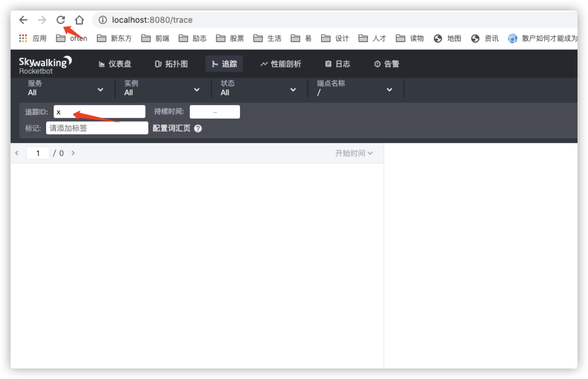Open the 开始时间 sort dropdown
This screenshot has width=588, height=379.
pos(354,153)
